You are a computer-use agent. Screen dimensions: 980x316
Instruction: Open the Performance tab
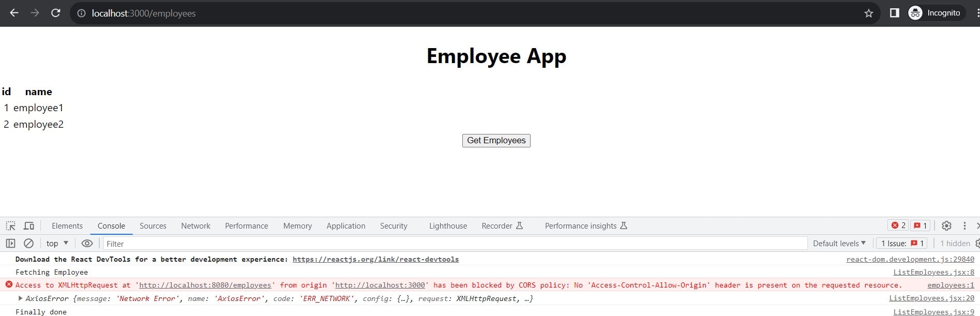247,226
